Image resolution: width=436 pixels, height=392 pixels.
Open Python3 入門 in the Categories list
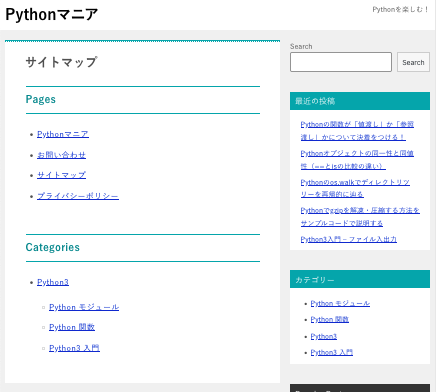tap(74, 348)
